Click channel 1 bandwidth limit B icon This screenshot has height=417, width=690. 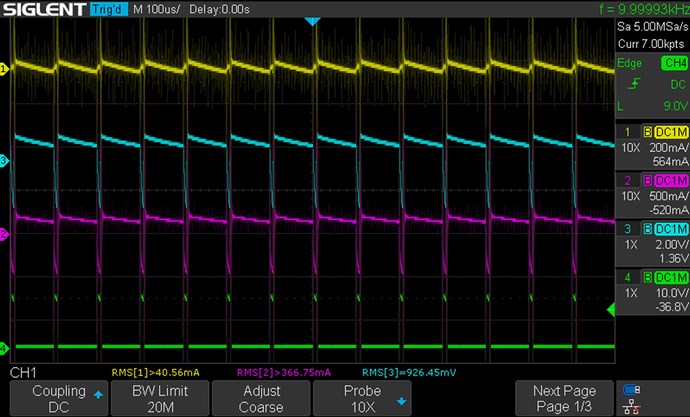(647, 132)
